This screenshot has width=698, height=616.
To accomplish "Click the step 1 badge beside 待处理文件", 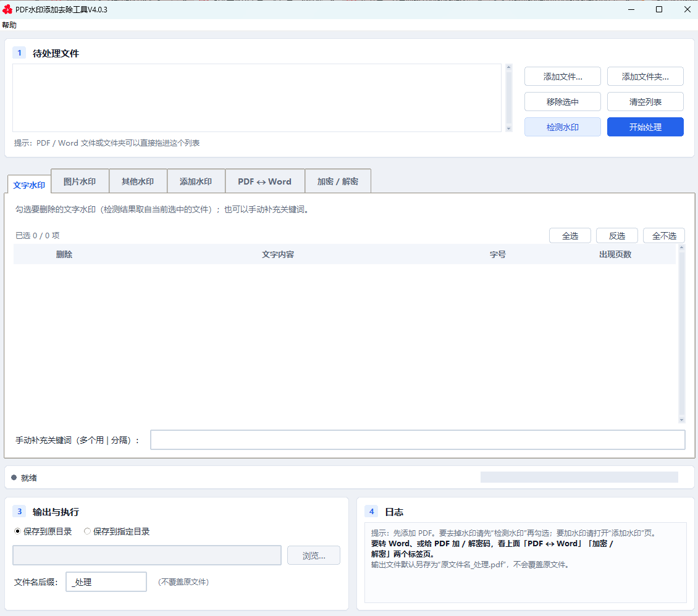I will coord(19,53).
